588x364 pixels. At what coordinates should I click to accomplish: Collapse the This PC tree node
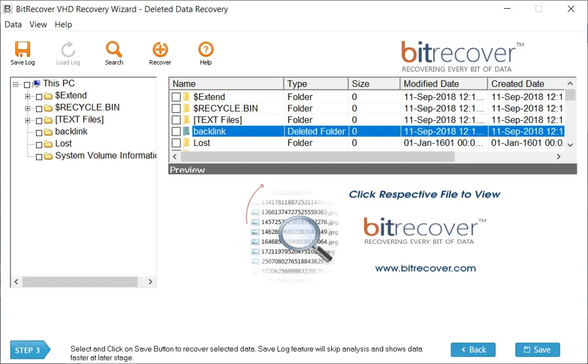[16, 83]
